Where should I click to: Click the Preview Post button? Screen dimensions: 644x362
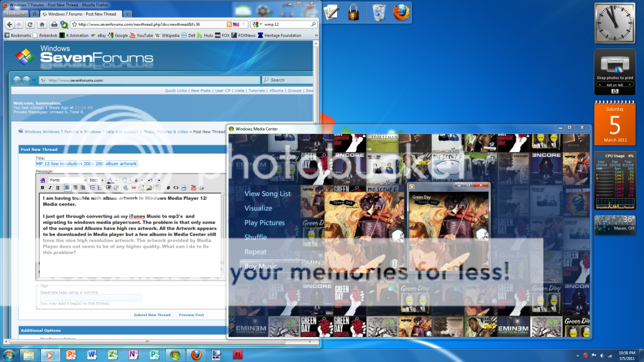pos(191,315)
